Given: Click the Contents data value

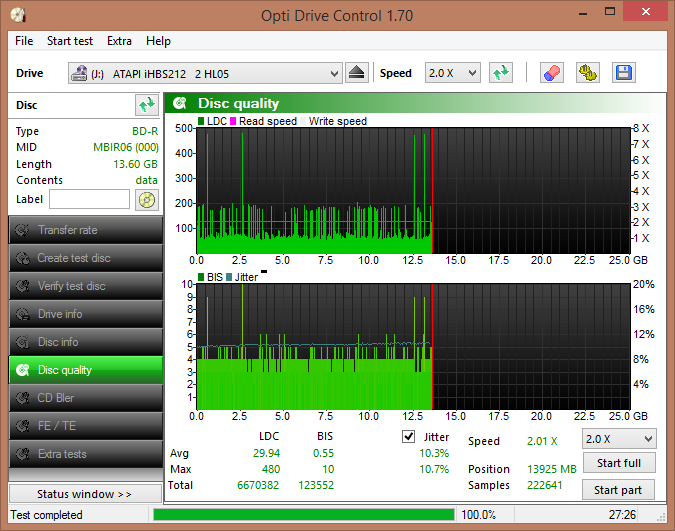Looking at the screenshot, I should pyautogui.click(x=146, y=180).
